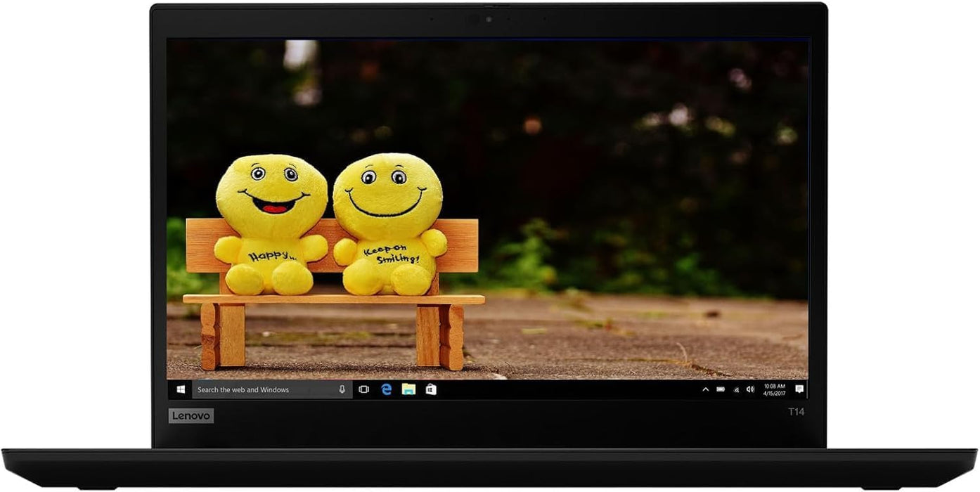Expand the hidden system tray icons chevron
The width and height of the screenshot is (980, 492).
[x=705, y=389]
